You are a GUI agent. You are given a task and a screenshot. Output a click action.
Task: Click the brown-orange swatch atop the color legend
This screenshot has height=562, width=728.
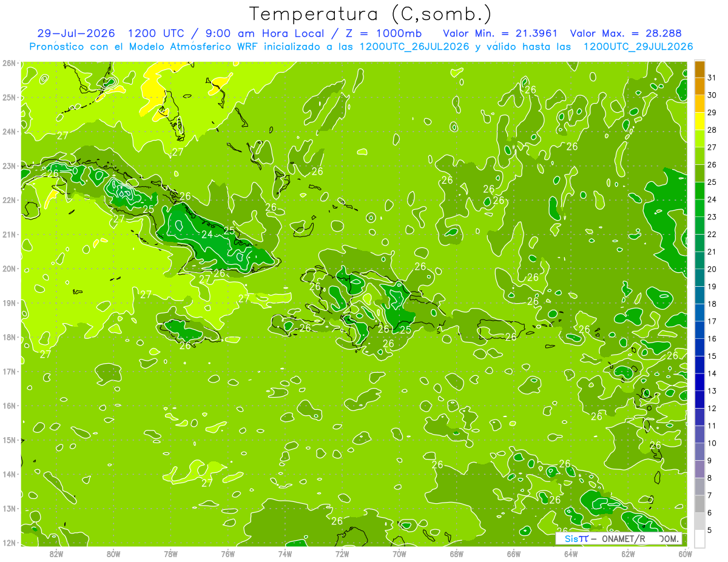click(x=699, y=69)
